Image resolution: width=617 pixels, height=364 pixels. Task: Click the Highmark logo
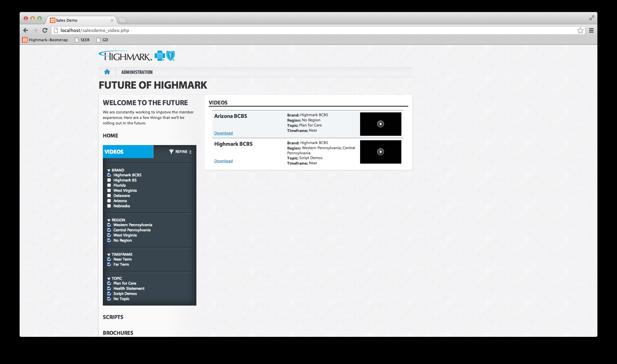(x=137, y=56)
